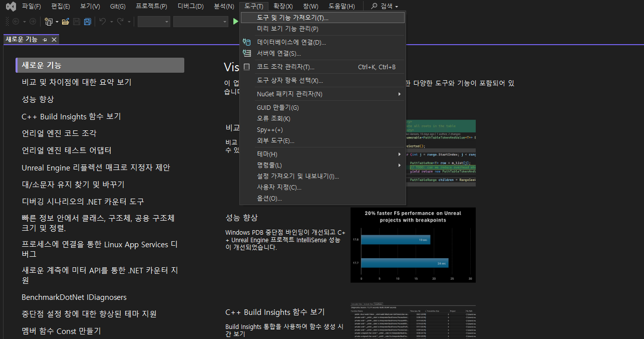Click the green Start debugging play icon
The height and width of the screenshot is (339, 644).
pos(236,22)
